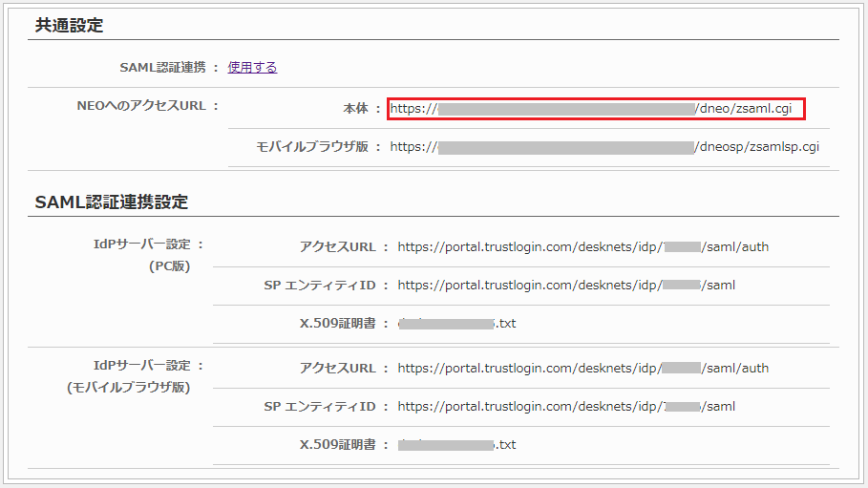The width and height of the screenshot is (868, 488).
Task: Click the PC版 アクセスURL label
Action: (338, 247)
